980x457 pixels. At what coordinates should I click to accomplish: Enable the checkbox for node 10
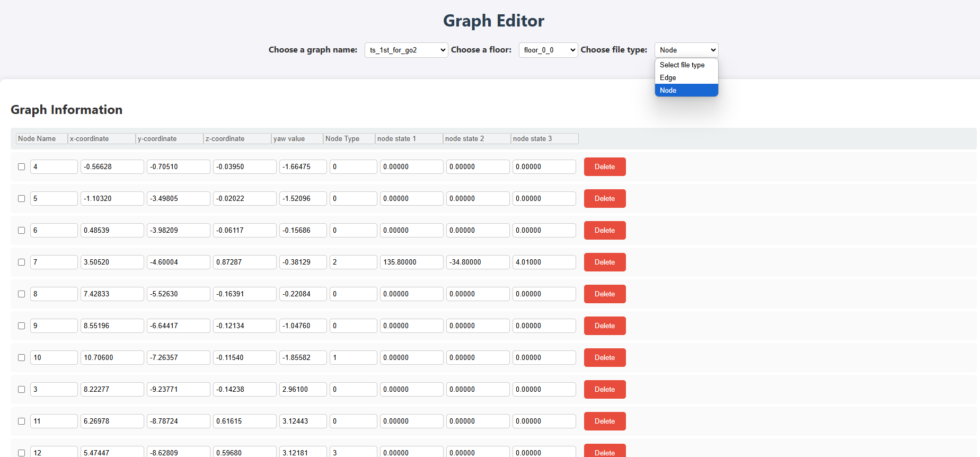pos(21,357)
